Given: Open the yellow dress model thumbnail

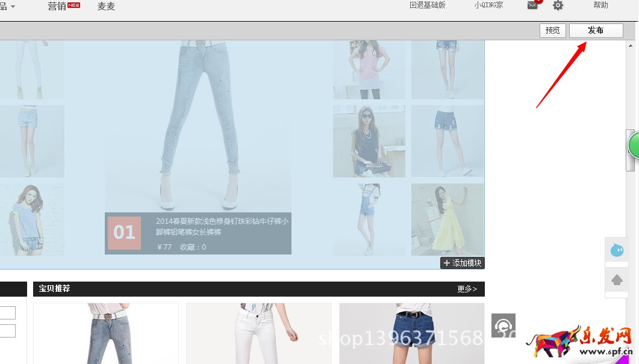Looking at the screenshot, I should [447, 220].
